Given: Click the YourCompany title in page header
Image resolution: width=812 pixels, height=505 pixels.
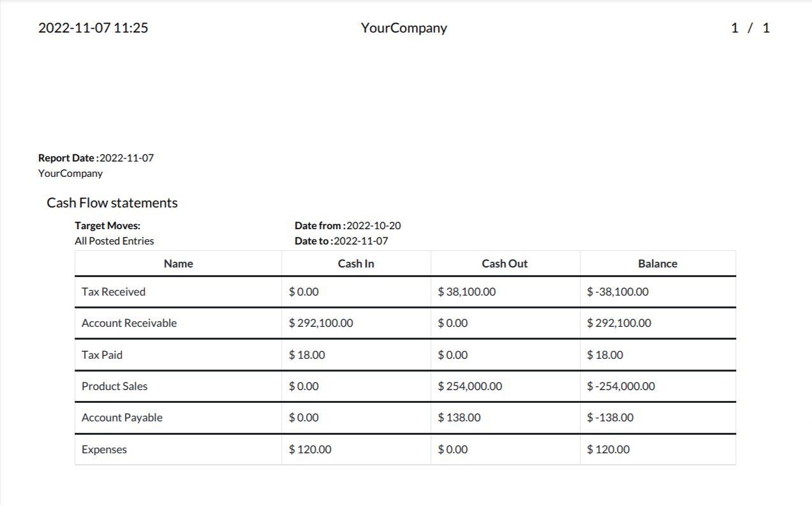Looking at the screenshot, I should pos(404,28).
